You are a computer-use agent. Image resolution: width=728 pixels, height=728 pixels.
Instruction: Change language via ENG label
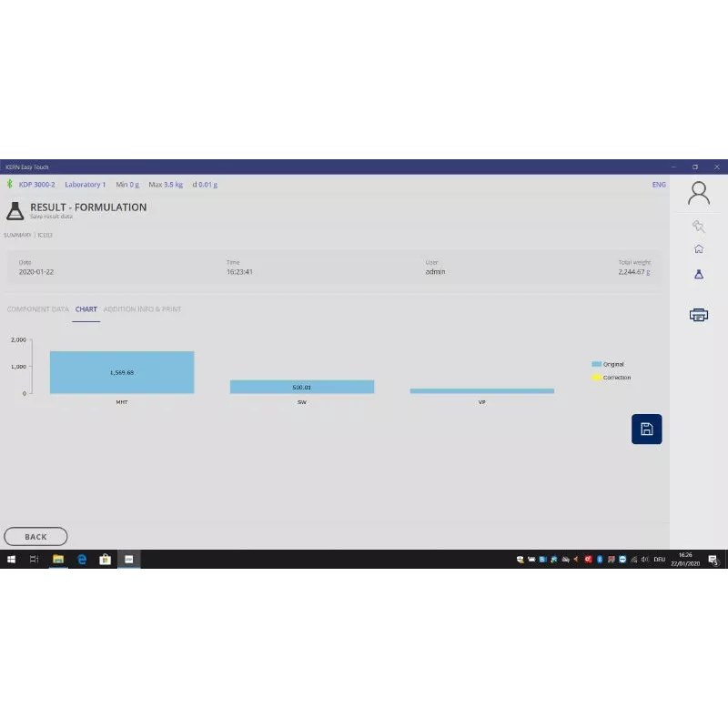click(x=659, y=185)
